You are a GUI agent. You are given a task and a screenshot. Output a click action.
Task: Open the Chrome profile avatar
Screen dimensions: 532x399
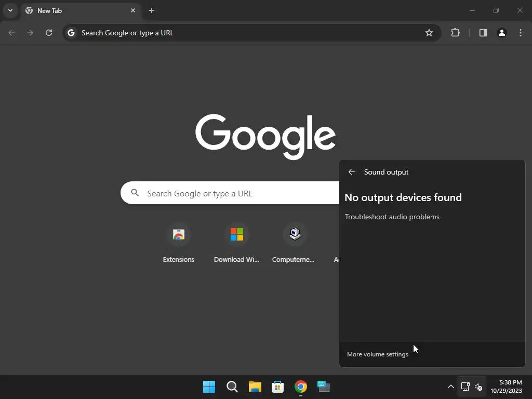coord(502,33)
